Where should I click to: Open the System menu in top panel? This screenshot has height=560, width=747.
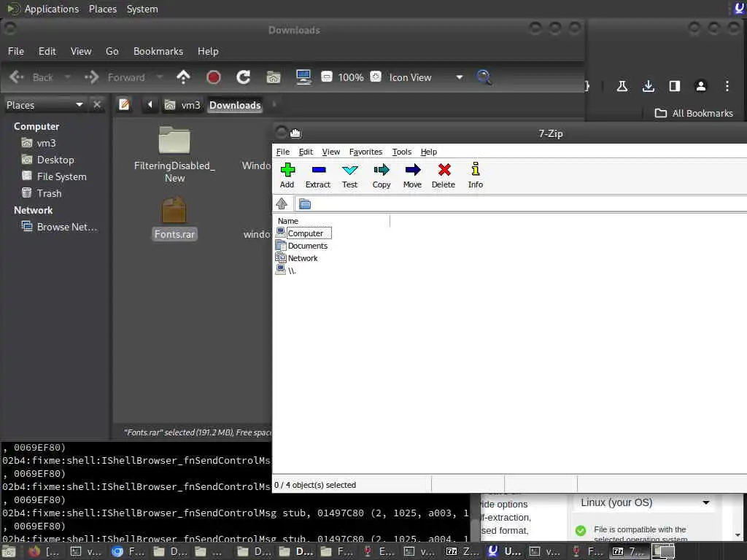pyautogui.click(x=142, y=9)
